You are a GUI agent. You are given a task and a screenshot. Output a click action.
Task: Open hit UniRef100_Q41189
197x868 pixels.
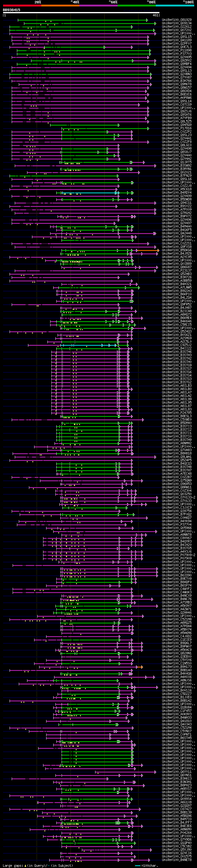click(x=177, y=40)
